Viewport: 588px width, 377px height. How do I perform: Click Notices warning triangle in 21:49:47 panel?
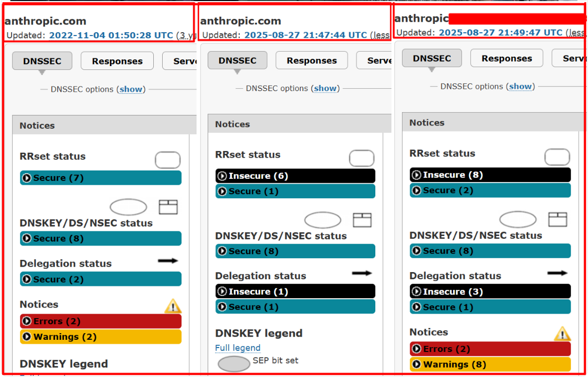tap(562, 334)
